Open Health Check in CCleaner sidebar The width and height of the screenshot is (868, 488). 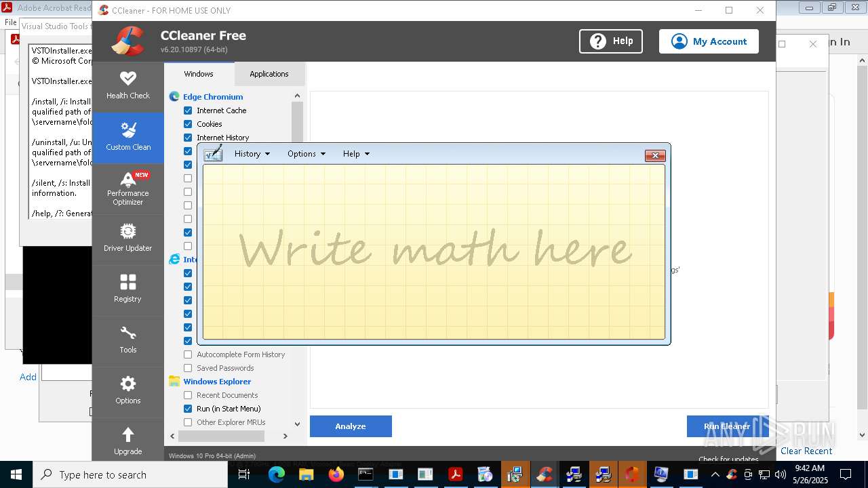coord(127,85)
